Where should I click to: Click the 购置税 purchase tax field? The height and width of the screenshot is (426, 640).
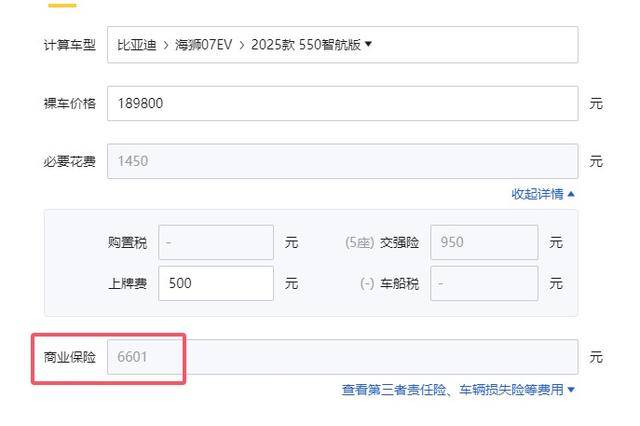[216, 242]
